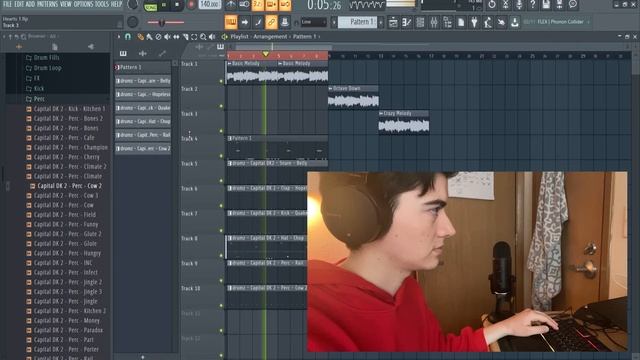
Task: Open the metronome tool icon
Action: pyautogui.click(x=231, y=4)
